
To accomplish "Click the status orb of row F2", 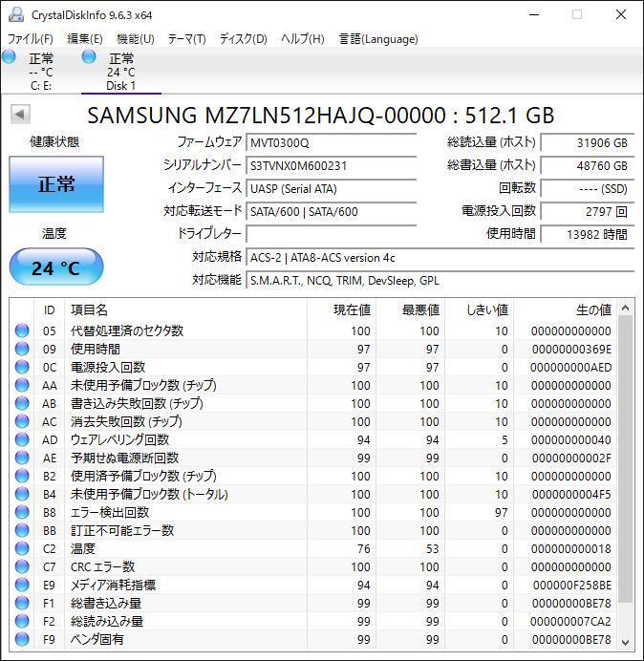I will [x=22, y=621].
